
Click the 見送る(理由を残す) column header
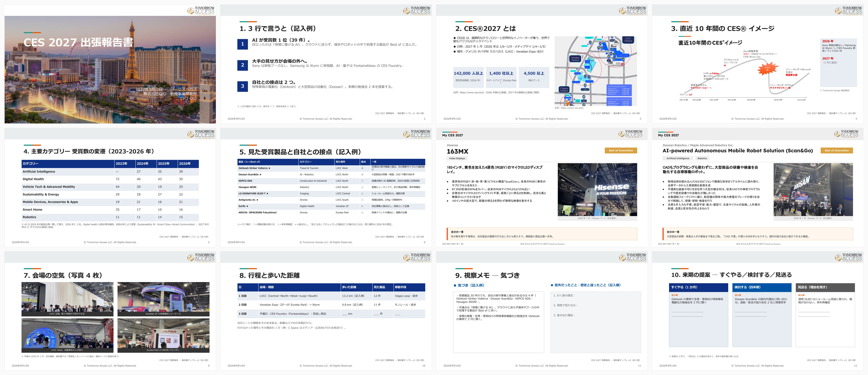coord(825,287)
